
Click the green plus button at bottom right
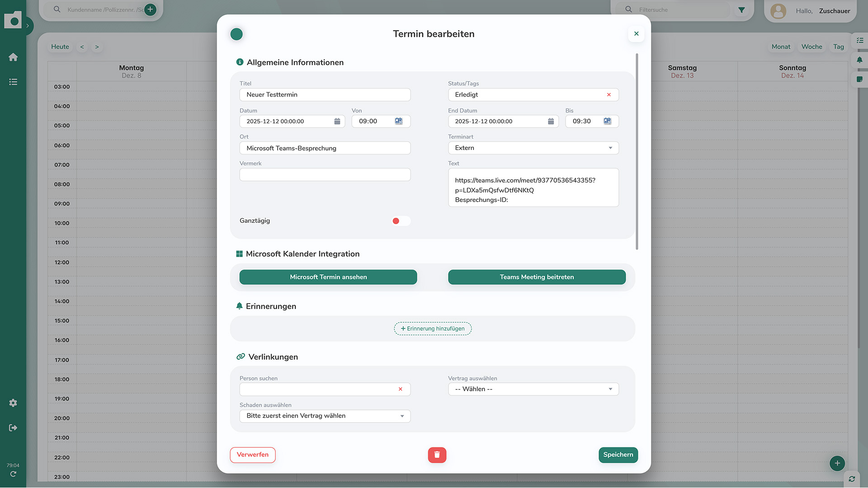click(x=837, y=463)
